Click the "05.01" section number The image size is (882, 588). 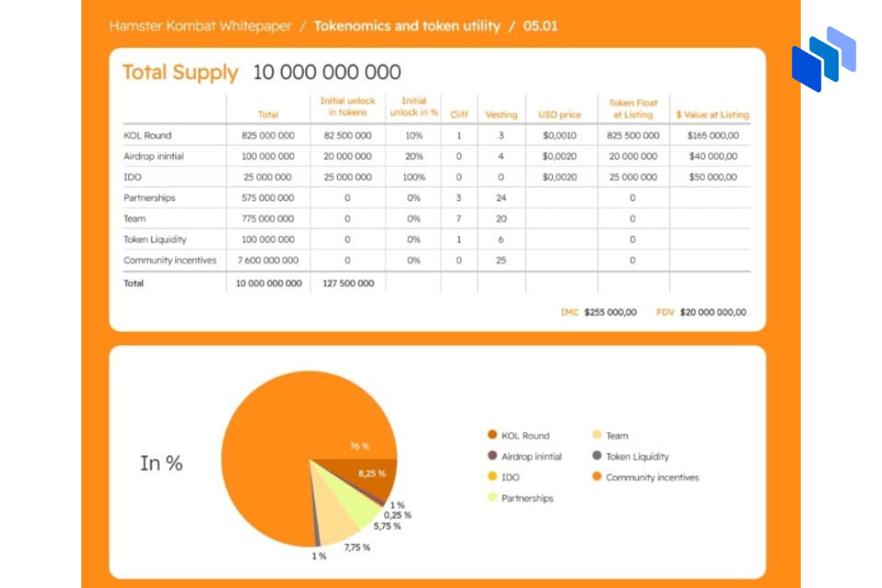[540, 26]
